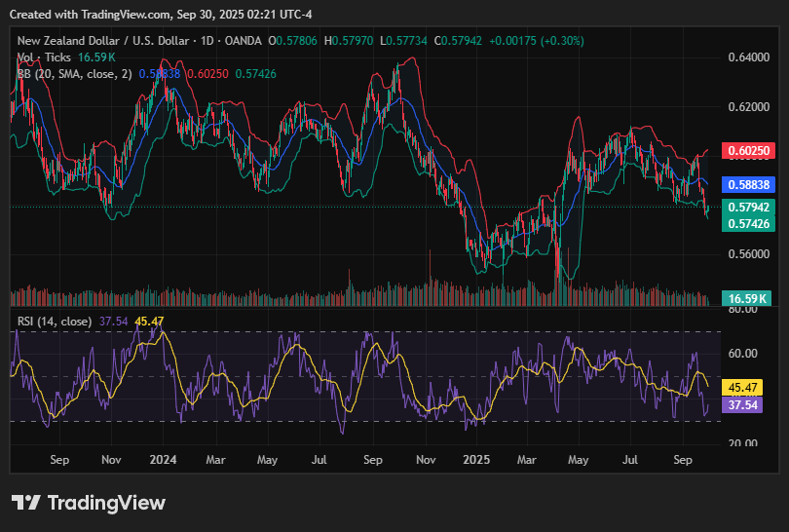Click the 0.57426 lower band price tag
The height and width of the screenshot is (532, 789).
747,224
